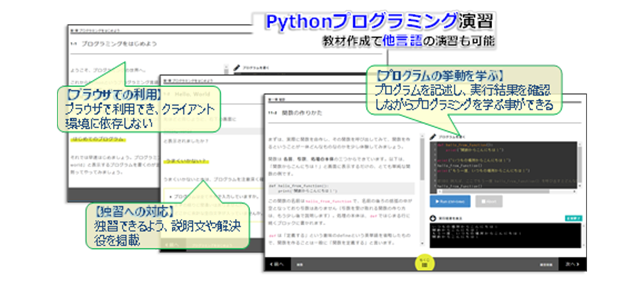Click the chapter breadcrumb link in the front window
The image size is (644, 282).
point(276,100)
